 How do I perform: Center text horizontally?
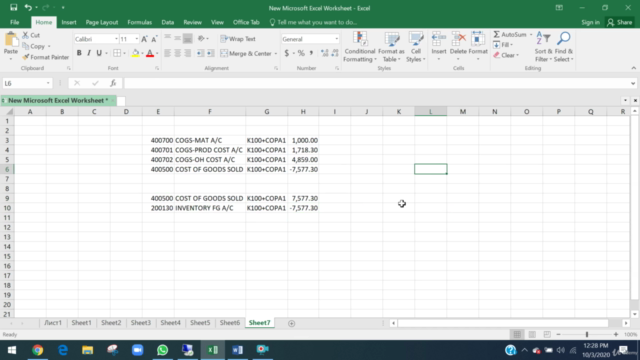coord(178,53)
